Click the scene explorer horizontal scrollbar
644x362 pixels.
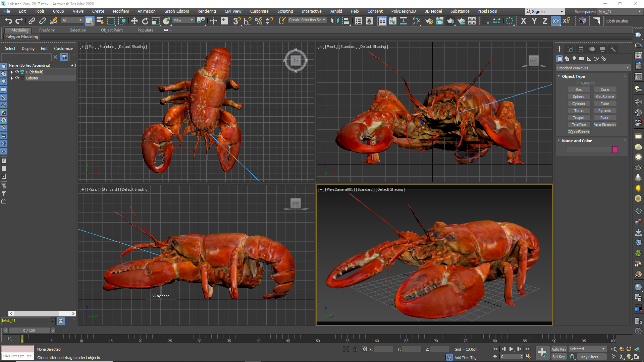coord(42,314)
